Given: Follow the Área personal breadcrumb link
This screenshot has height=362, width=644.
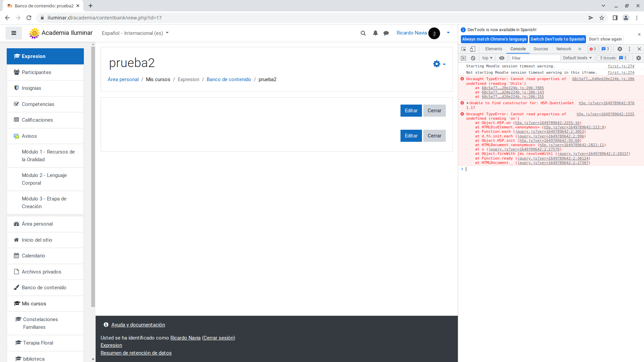Looking at the screenshot, I should pos(123,79).
